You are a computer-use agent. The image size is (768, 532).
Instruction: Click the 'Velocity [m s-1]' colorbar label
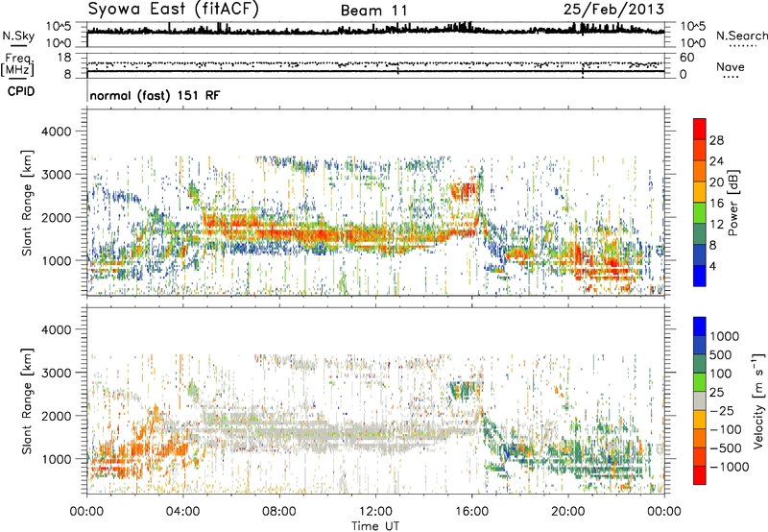coord(758,400)
